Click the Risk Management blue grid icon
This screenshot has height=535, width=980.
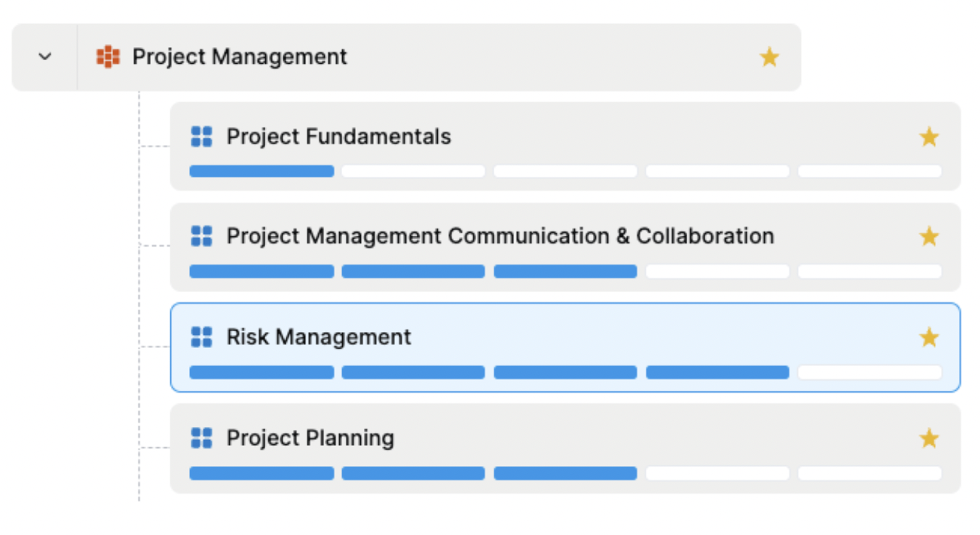(201, 336)
